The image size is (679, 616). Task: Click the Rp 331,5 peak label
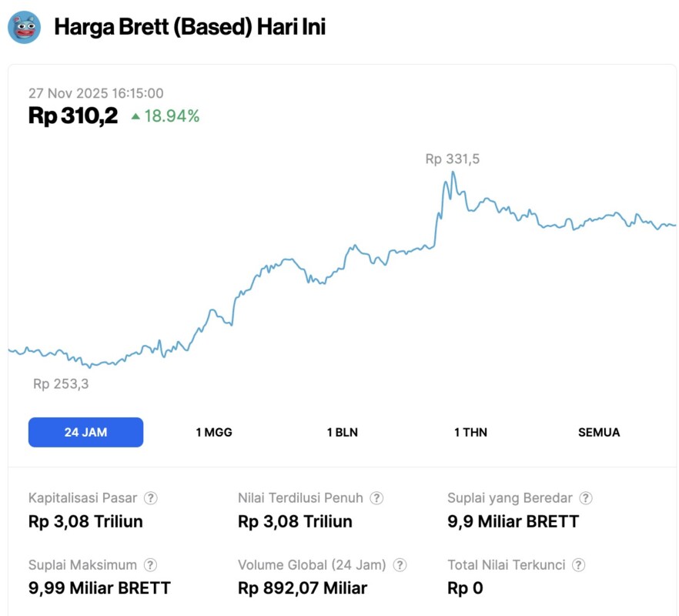452,159
